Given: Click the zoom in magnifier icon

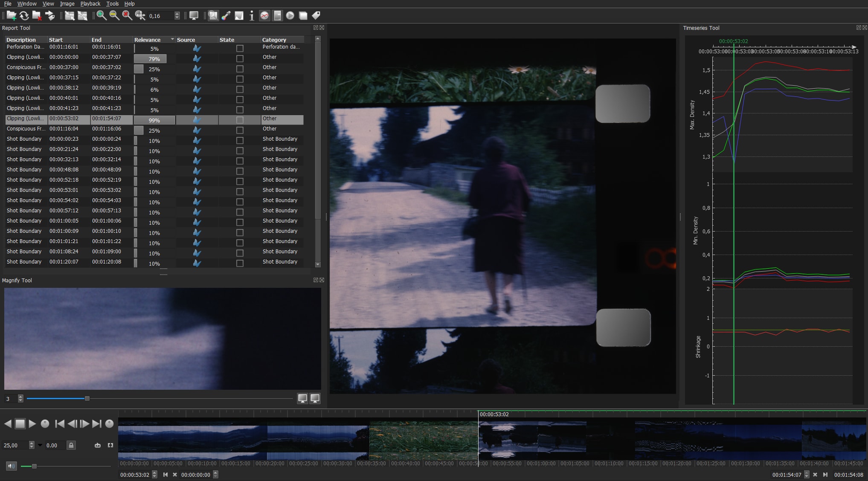Looking at the screenshot, I should (102, 16).
